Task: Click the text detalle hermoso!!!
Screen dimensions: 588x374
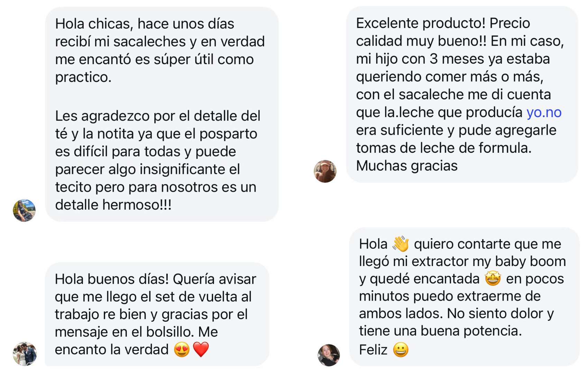Action: pyautogui.click(x=113, y=205)
